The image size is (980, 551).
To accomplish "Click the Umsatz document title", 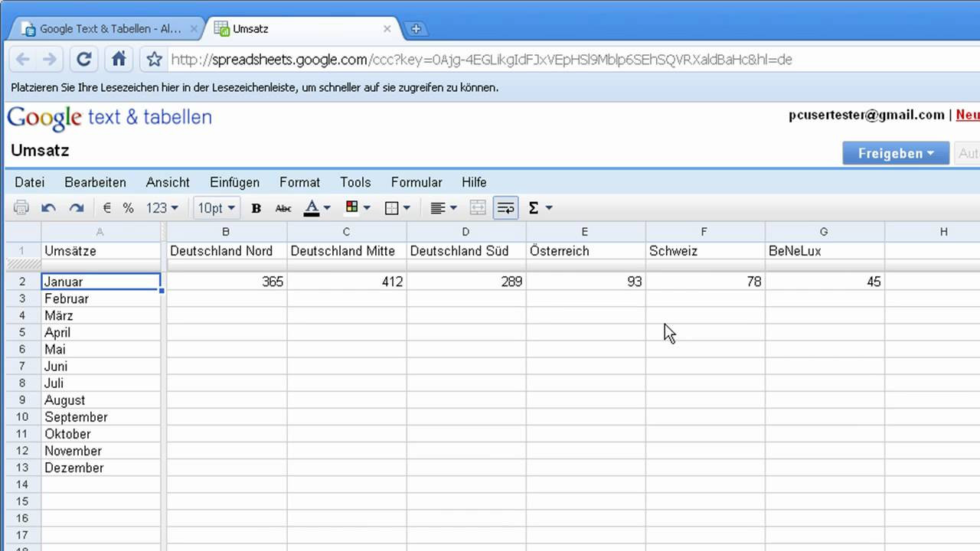I will [x=40, y=151].
